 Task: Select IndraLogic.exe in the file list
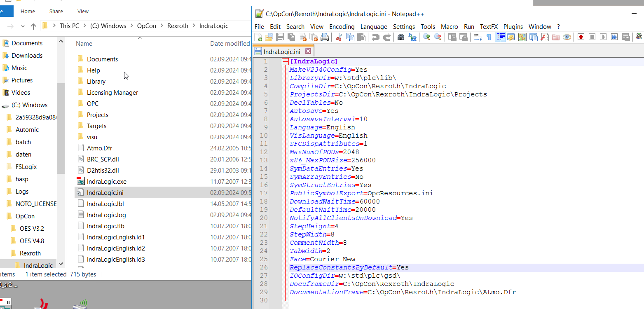(x=106, y=181)
